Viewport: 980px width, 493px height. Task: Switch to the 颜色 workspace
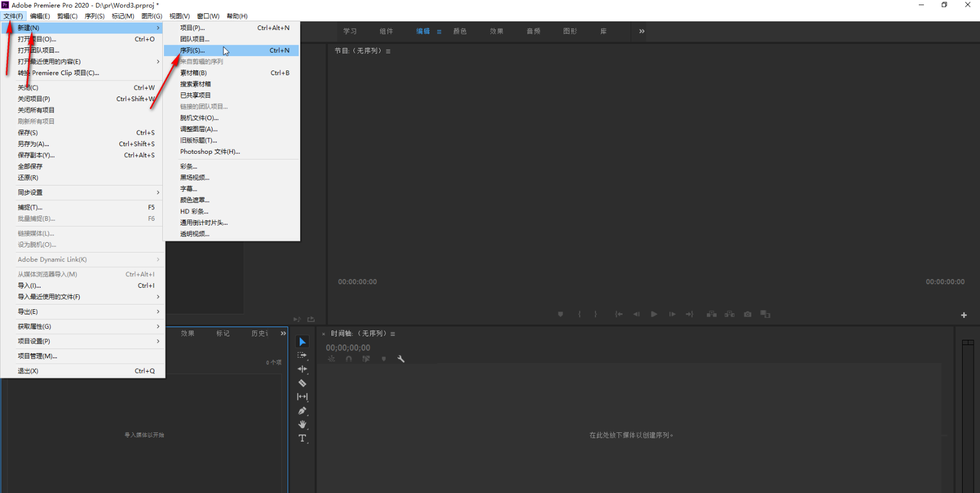click(460, 31)
